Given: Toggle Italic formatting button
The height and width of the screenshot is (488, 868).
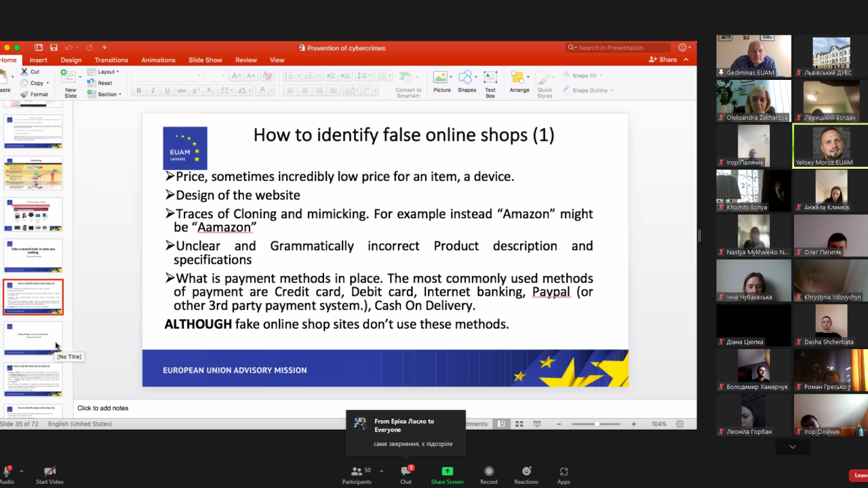Looking at the screenshot, I should point(153,90).
